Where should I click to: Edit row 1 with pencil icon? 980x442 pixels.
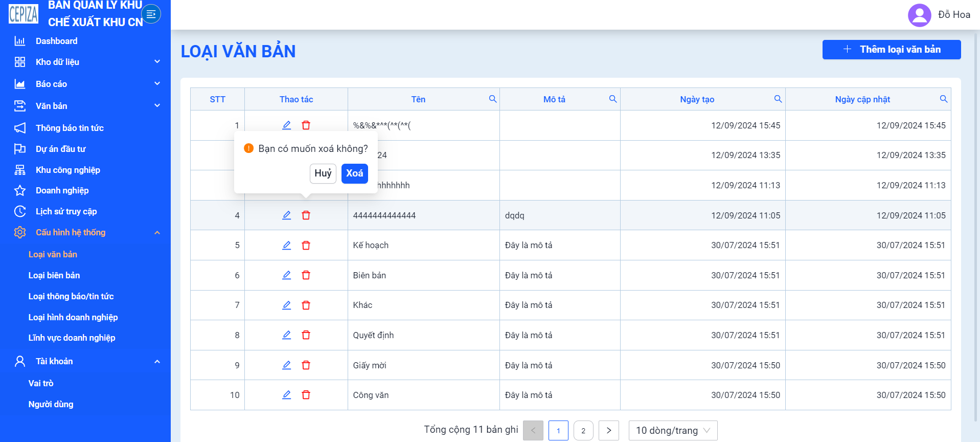[x=287, y=125]
